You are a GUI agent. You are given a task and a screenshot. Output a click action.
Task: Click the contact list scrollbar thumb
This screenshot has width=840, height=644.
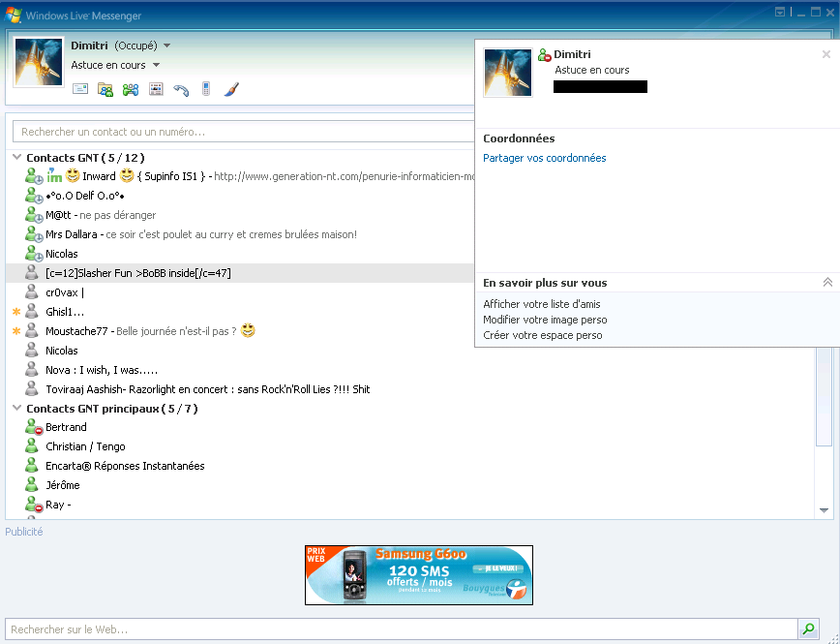tap(823, 396)
